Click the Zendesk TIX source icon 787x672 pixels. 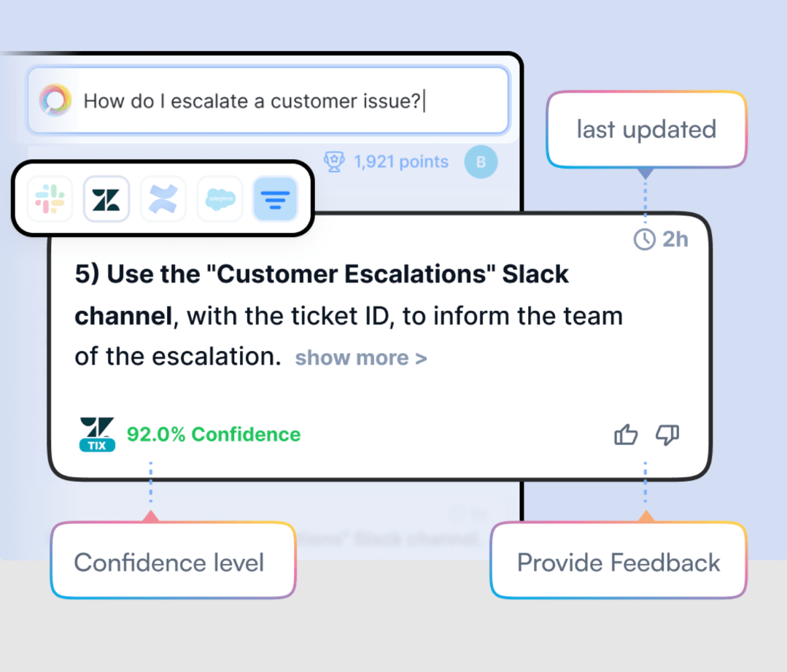(97, 434)
